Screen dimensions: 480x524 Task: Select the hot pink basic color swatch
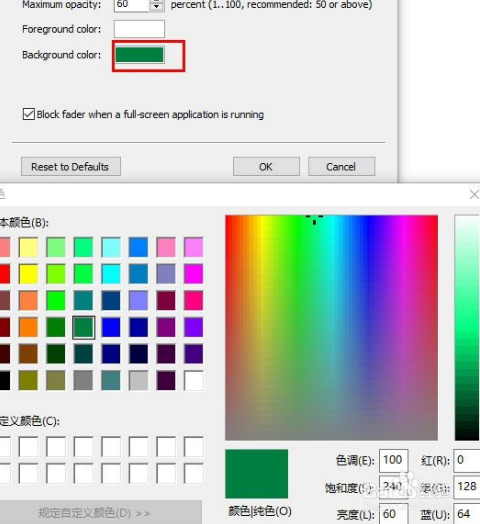tap(194, 300)
